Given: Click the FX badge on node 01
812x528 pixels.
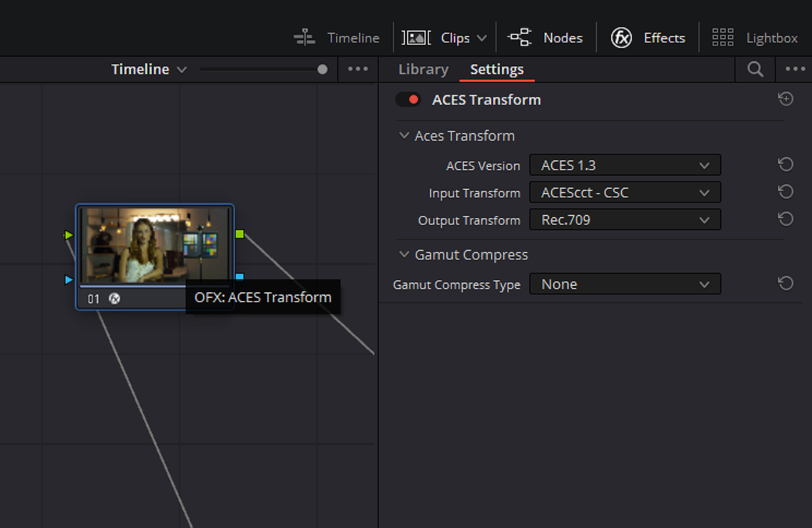Looking at the screenshot, I should point(114,299).
